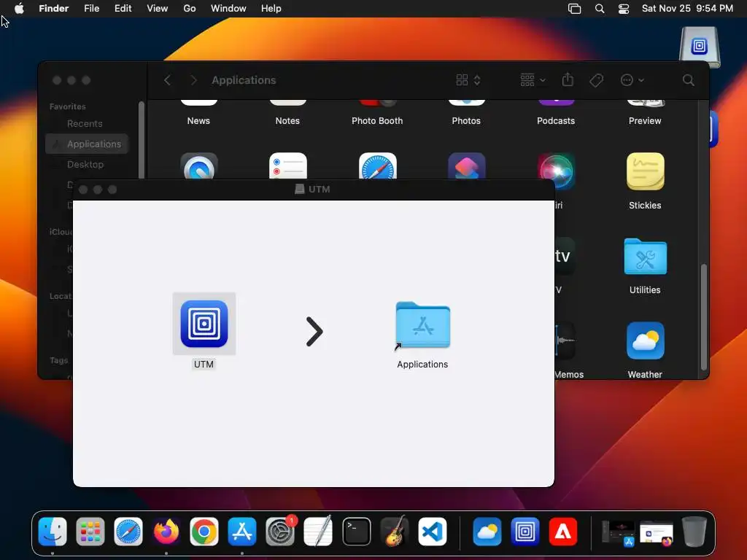Open the Help menu
747x560 pixels.
tap(271, 9)
